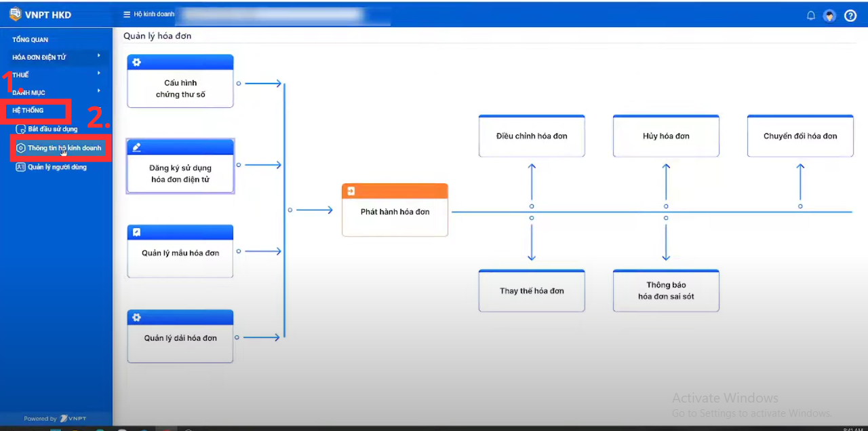
Task: Select the Hệ thống menu section
Action: tap(28, 110)
